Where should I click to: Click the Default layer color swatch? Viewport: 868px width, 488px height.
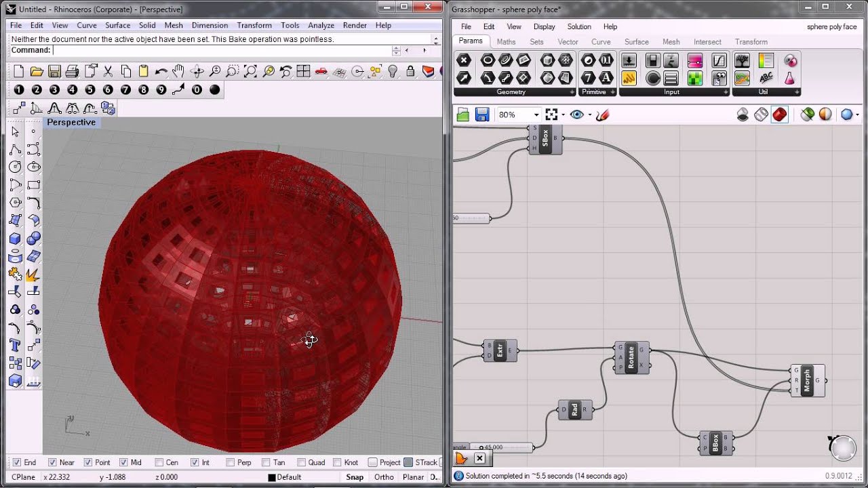(272, 477)
